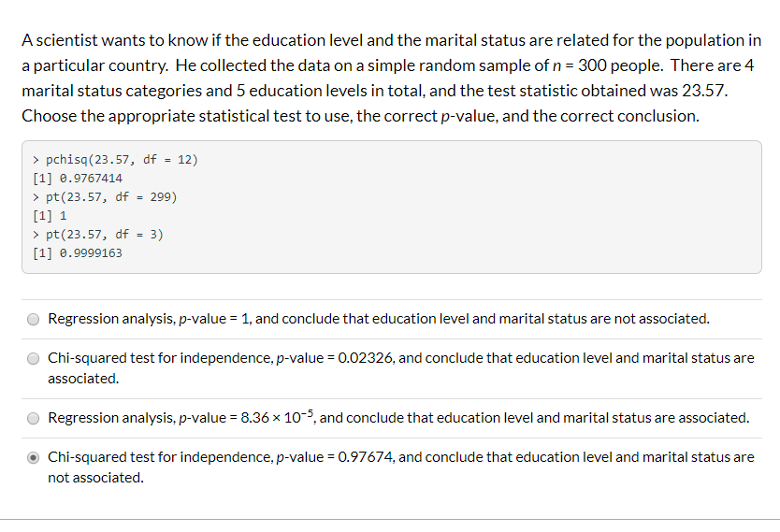Click the 'A scientist wants to know' opening line
The image size is (780, 532).
coord(392,40)
